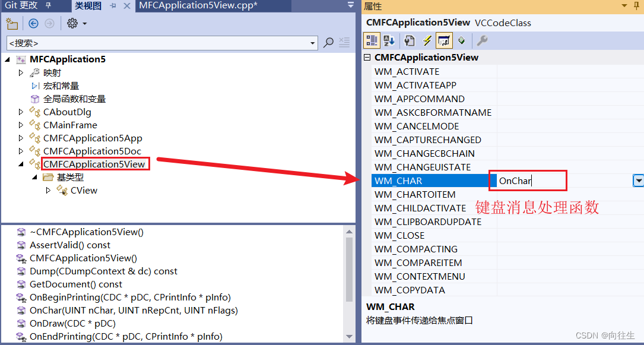Select Dump(CDumpContext & dc) const member
Image resolution: width=644 pixels, height=345 pixels.
point(103,271)
